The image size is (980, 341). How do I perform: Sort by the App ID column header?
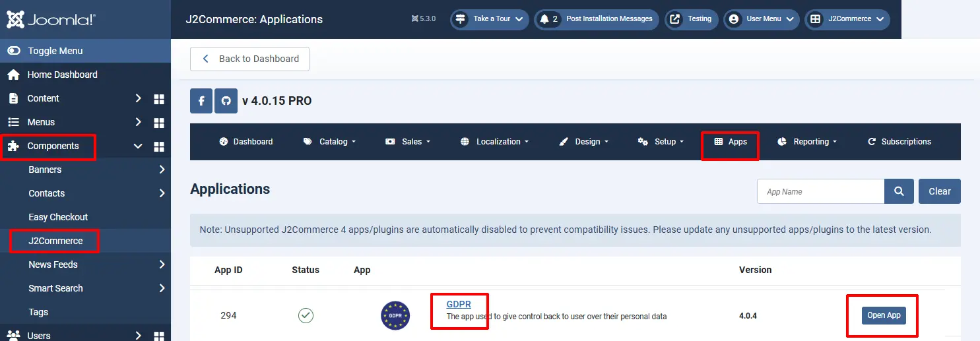coord(228,270)
